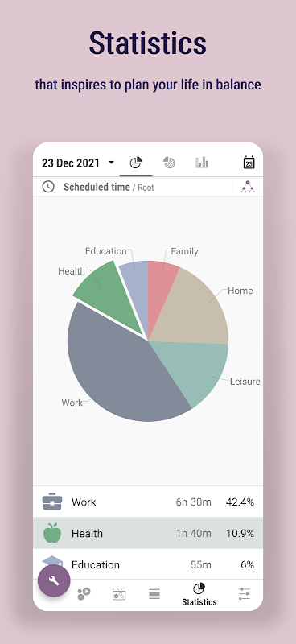The width and height of the screenshot is (296, 644).
Task: Select the highlighted Health row
Action: [148, 533]
